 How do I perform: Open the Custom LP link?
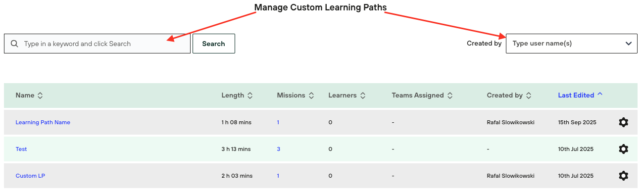[x=30, y=176]
